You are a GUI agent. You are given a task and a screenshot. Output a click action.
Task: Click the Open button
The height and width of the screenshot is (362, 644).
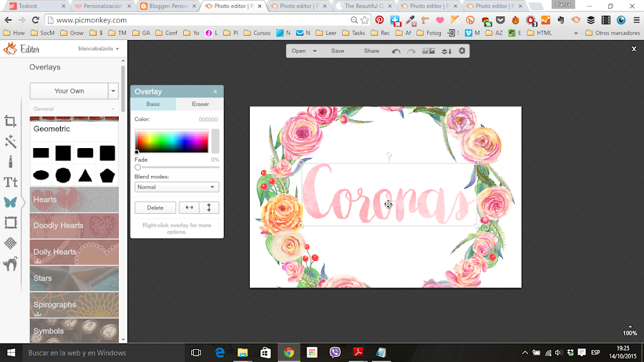(298, 51)
